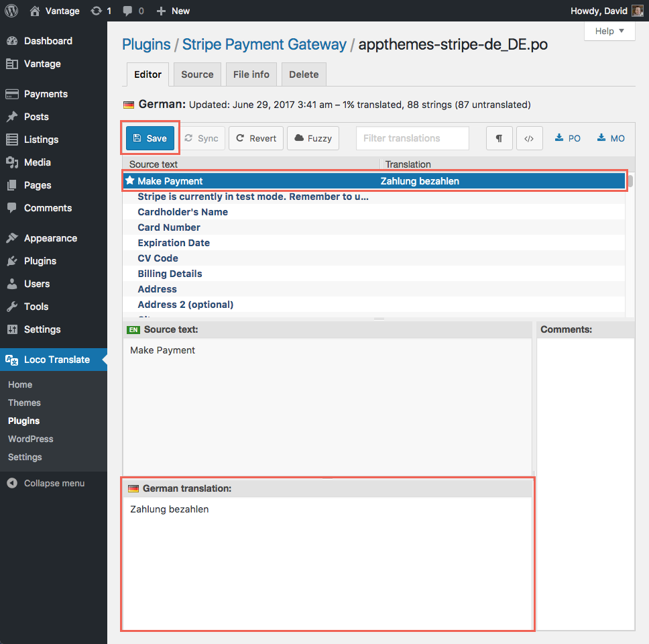Click the New content plus button
649x644 pixels.
click(x=173, y=11)
